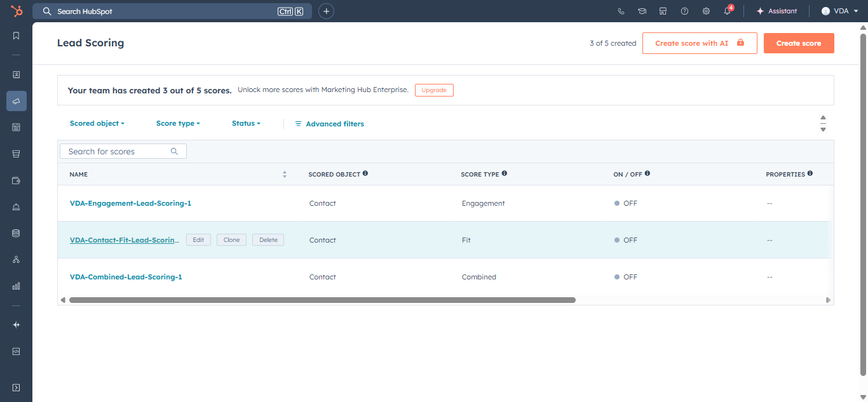Open the phone calling icon
The image size is (868, 402).
pos(621,11)
